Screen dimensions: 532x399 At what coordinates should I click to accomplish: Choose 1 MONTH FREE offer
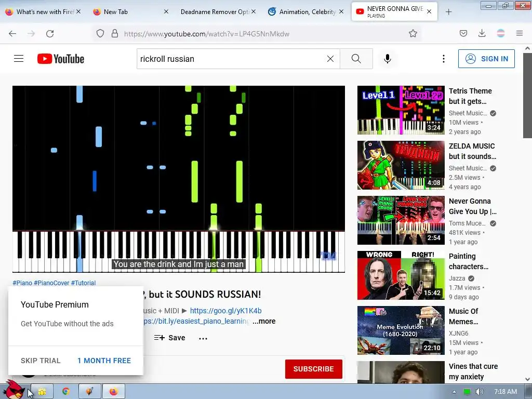[104, 361]
